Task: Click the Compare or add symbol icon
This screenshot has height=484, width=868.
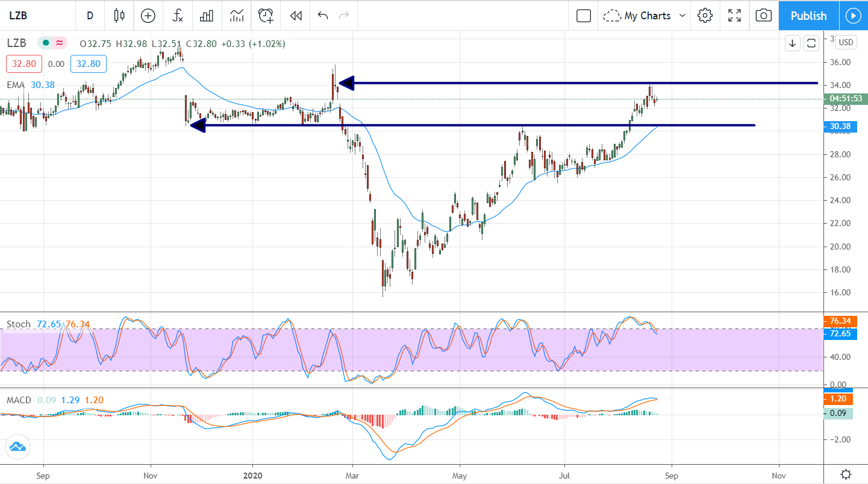Action: (148, 16)
